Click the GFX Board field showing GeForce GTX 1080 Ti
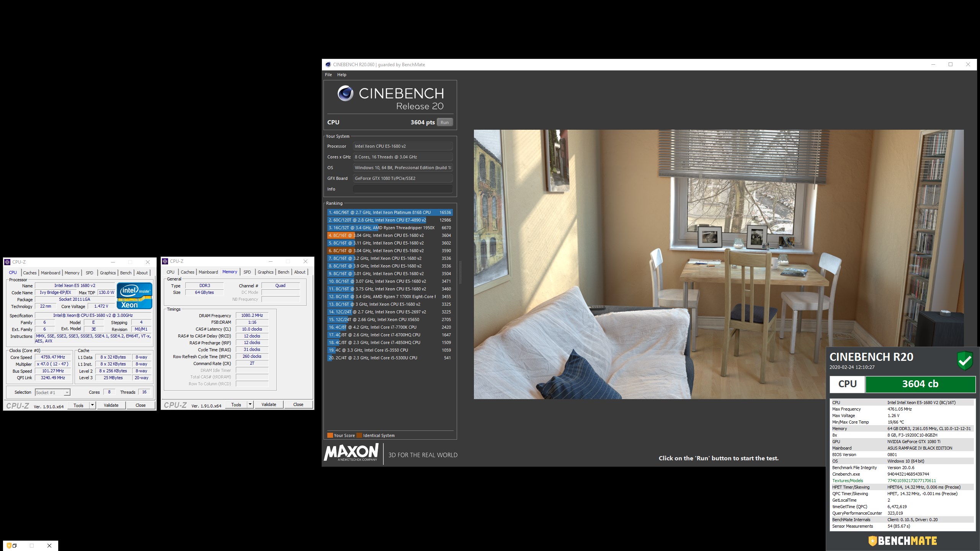Screen dimensions: 980x551 tap(403, 178)
